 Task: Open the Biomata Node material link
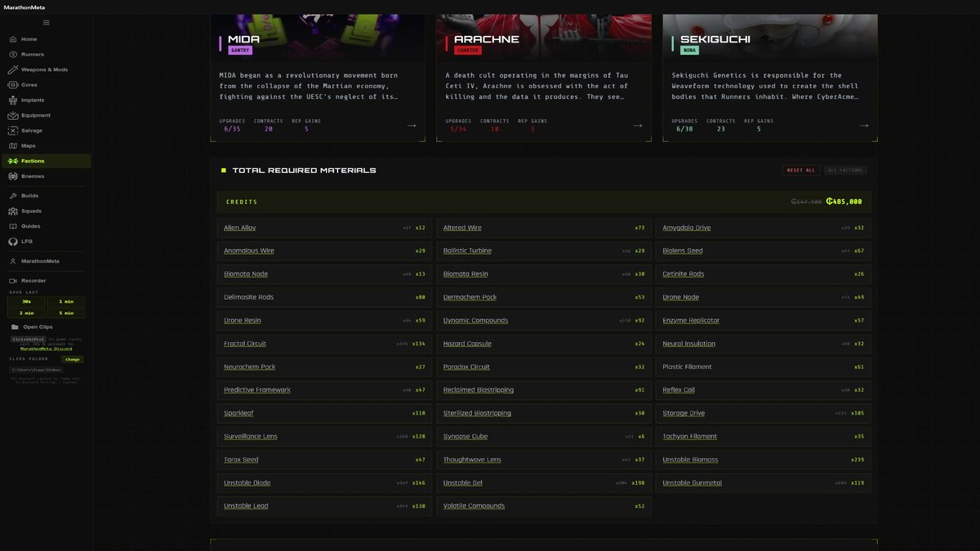[x=246, y=274]
